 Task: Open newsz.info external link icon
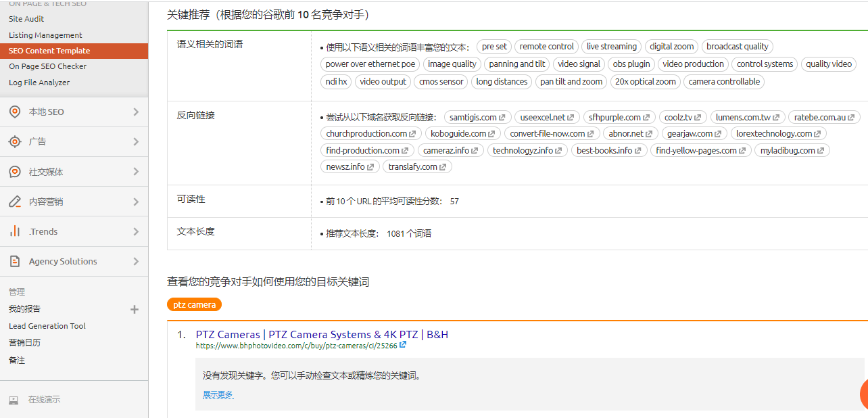[370, 166]
